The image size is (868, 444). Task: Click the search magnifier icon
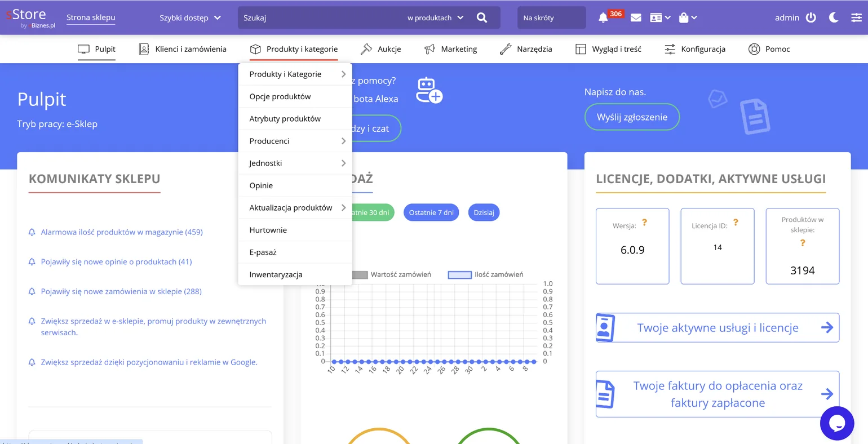pyautogui.click(x=482, y=17)
